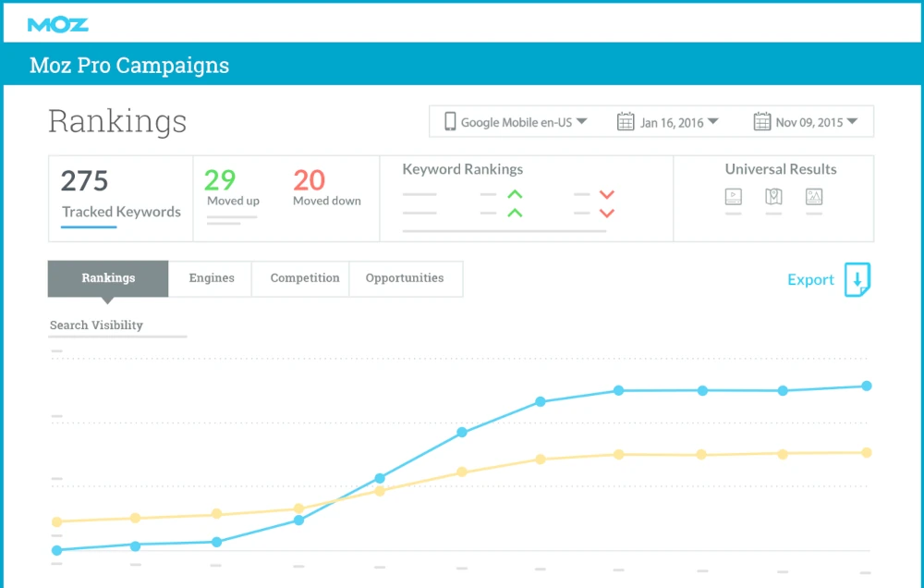924x588 pixels.
Task: Click the map result icon under Universal Results
Action: (773, 196)
